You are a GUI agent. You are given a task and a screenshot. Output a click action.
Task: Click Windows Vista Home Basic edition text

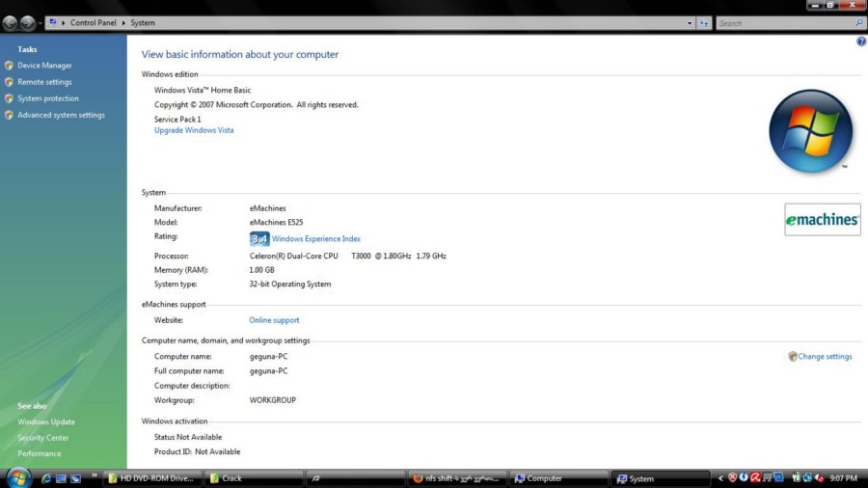pos(203,90)
